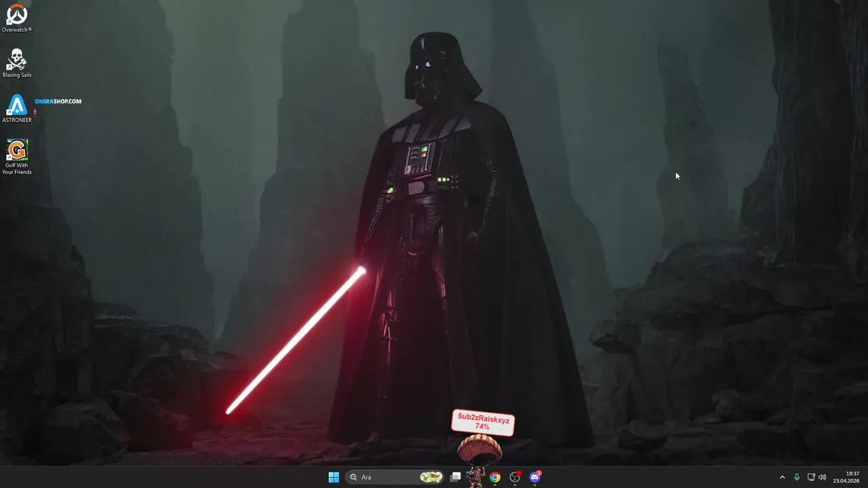Open Golf With Your Friends shortcut

(17, 157)
